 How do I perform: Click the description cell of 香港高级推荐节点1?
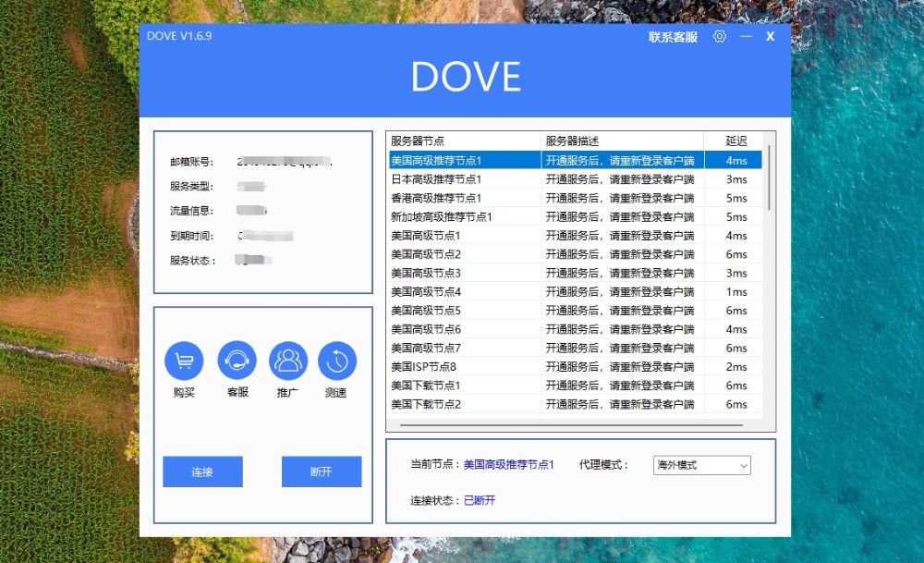[622, 198]
